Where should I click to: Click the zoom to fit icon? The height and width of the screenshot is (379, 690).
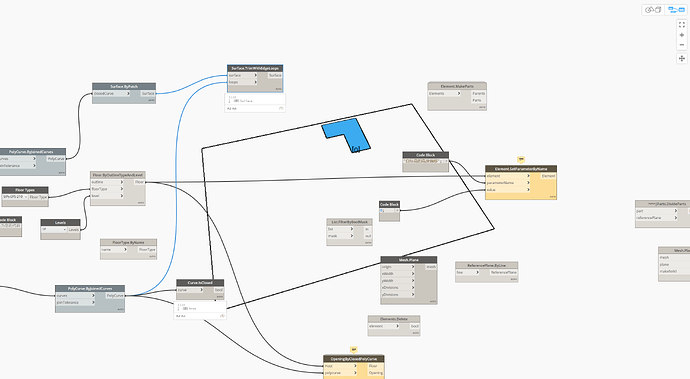click(x=682, y=25)
